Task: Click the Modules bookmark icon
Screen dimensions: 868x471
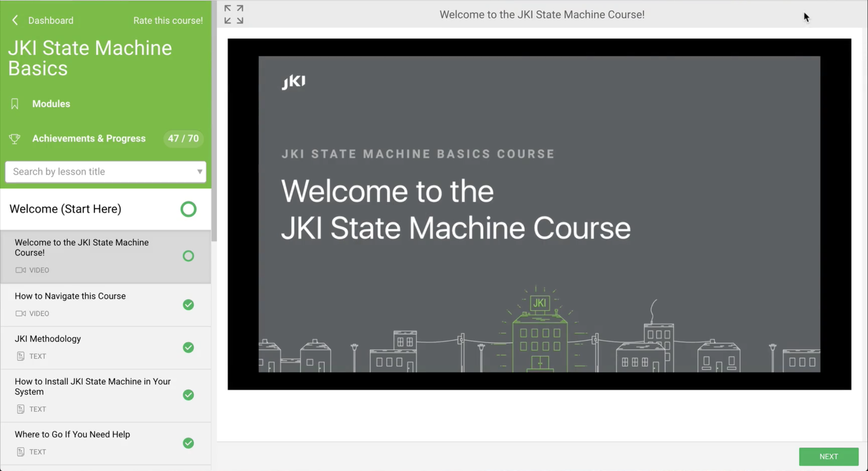Action: (x=14, y=103)
